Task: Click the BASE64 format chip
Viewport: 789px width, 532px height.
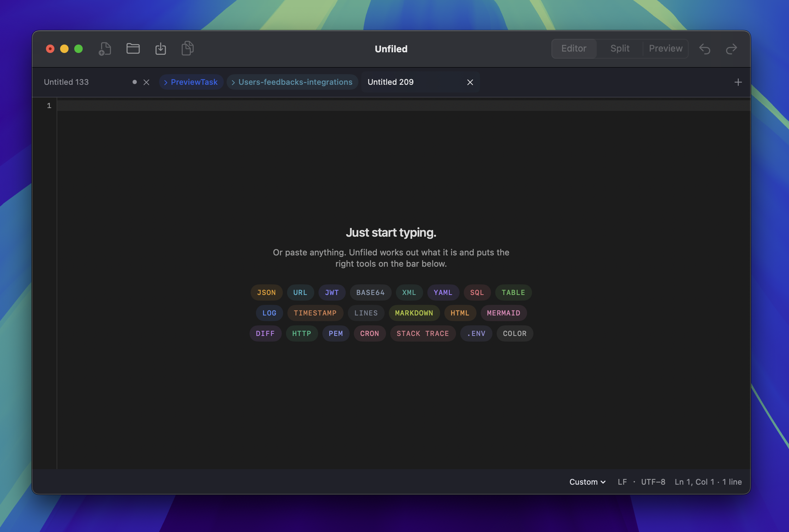Action: (x=370, y=292)
